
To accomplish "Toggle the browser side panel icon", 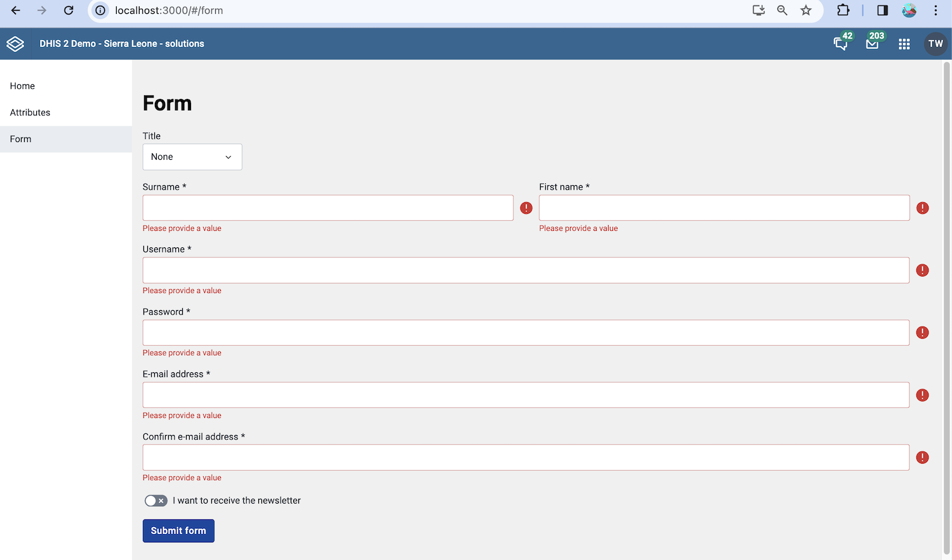I will click(882, 10).
